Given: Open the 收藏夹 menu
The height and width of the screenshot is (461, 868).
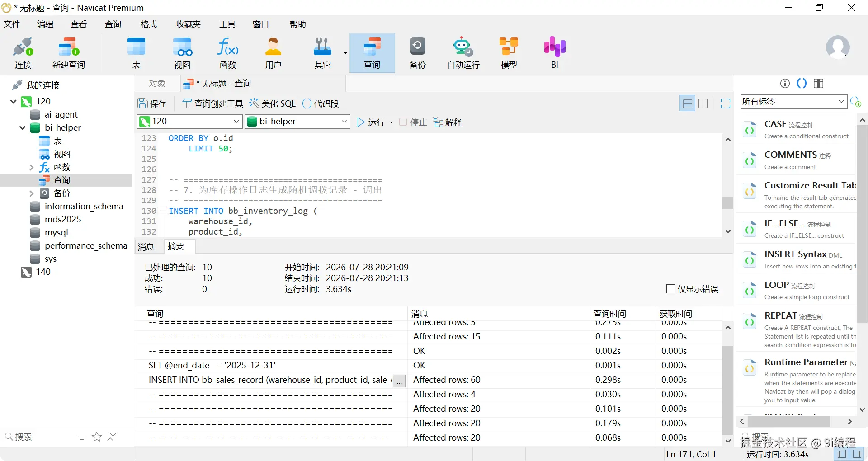Looking at the screenshot, I should [189, 24].
